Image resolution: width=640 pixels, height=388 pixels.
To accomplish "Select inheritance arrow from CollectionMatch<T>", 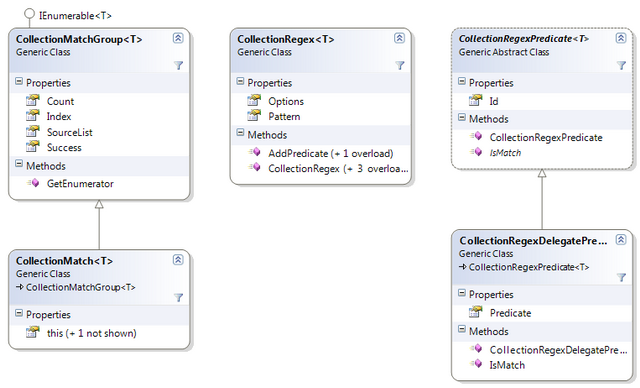I will click(99, 224).
